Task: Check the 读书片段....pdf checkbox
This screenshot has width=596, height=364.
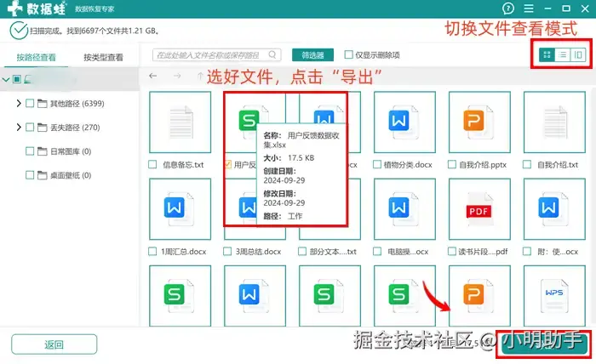Action: [x=452, y=251]
